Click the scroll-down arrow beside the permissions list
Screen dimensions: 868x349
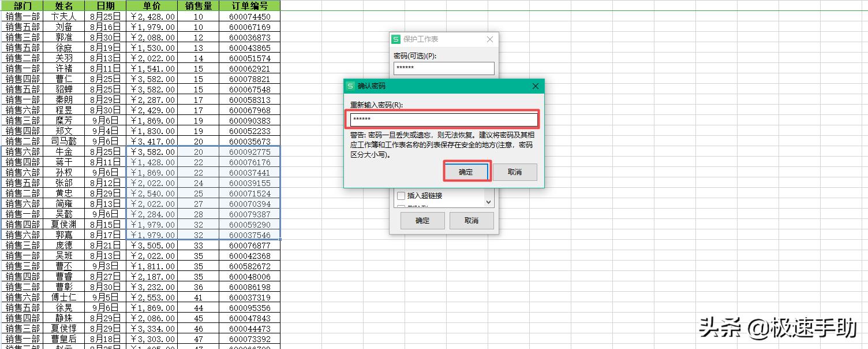tap(489, 201)
